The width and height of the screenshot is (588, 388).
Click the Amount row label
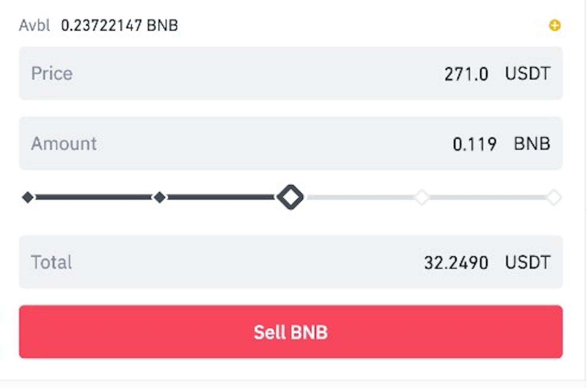click(64, 144)
